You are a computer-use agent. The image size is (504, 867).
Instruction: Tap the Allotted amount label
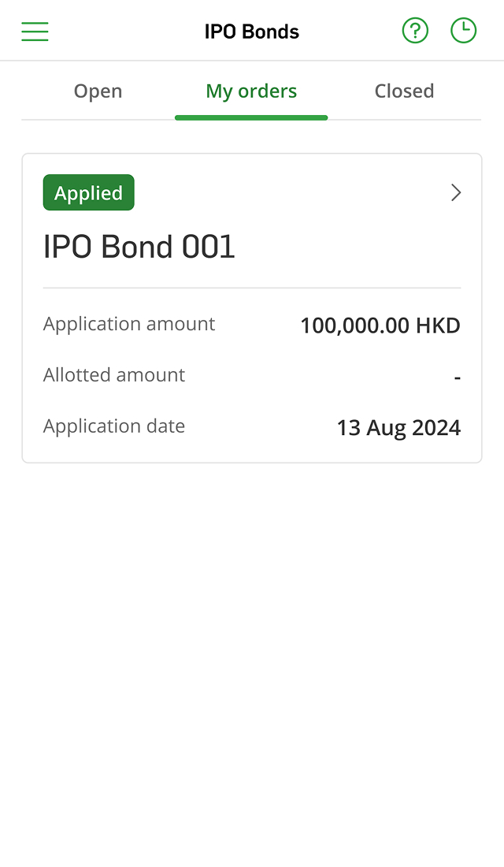click(114, 375)
